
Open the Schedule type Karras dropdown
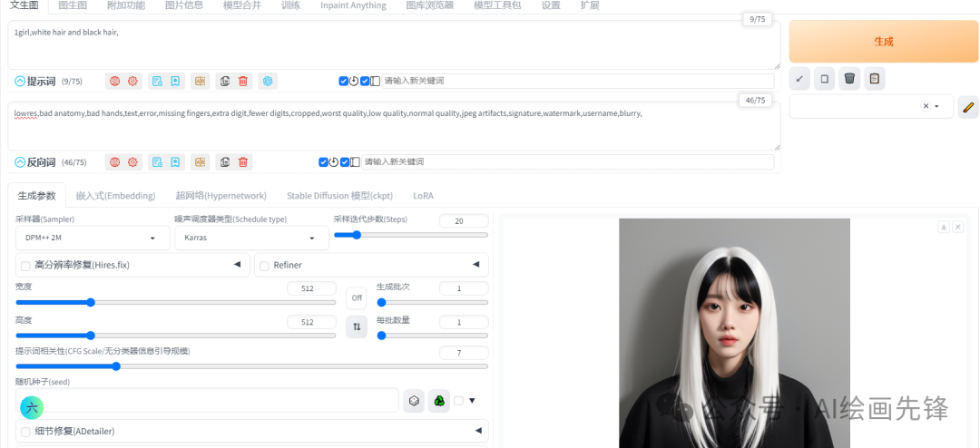(252, 239)
